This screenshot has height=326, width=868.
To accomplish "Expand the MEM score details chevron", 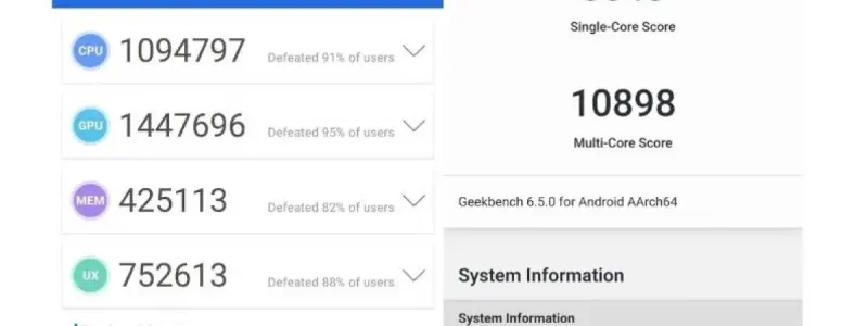I will (x=414, y=201).
